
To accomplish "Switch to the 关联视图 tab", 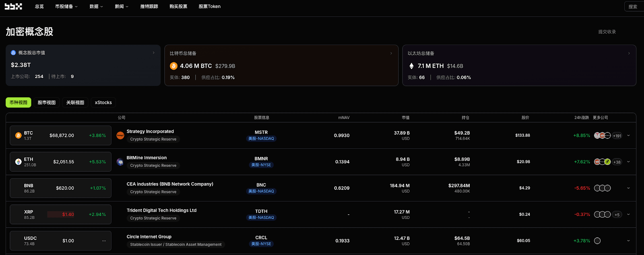I will (x=75, y=103).
